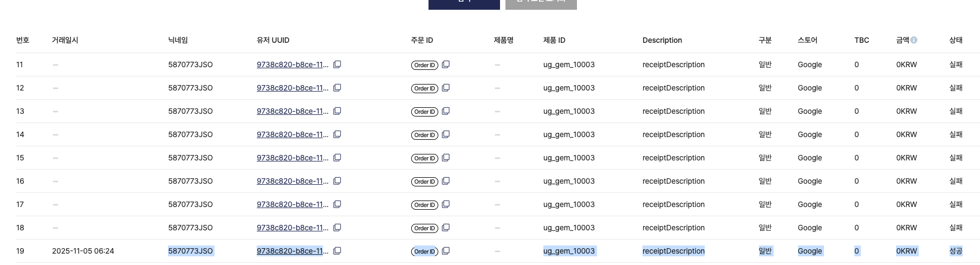Copy user UUID in row 11
The width and height of the screenshot is (980, 265).
point(337,64)
